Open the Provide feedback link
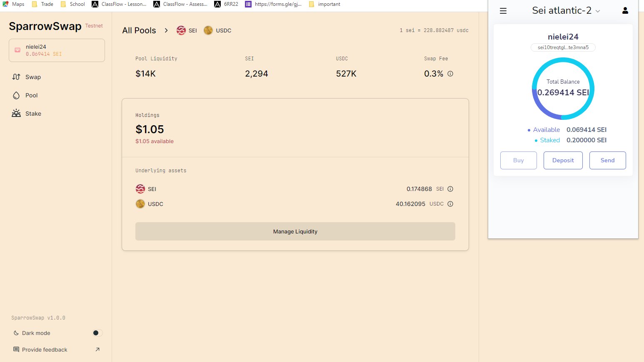This screenshot has height=362, width=644. click(57, 350)
